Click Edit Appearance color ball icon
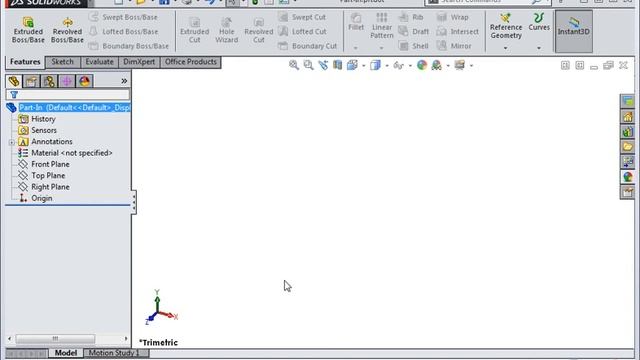This screenshot has width=640, height=360. click(x=422, y=65)
